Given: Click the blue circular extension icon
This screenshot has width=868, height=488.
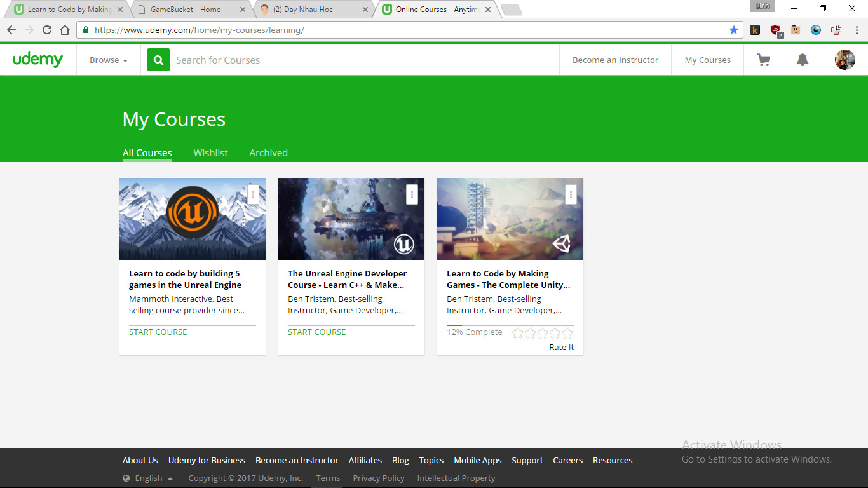Looking at the screenshot, I should point(816,30).
